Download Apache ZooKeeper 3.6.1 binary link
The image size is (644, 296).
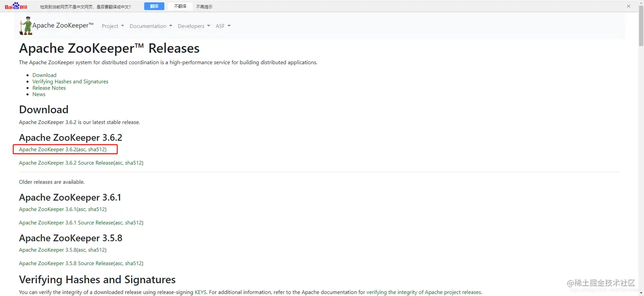(48, 209)
